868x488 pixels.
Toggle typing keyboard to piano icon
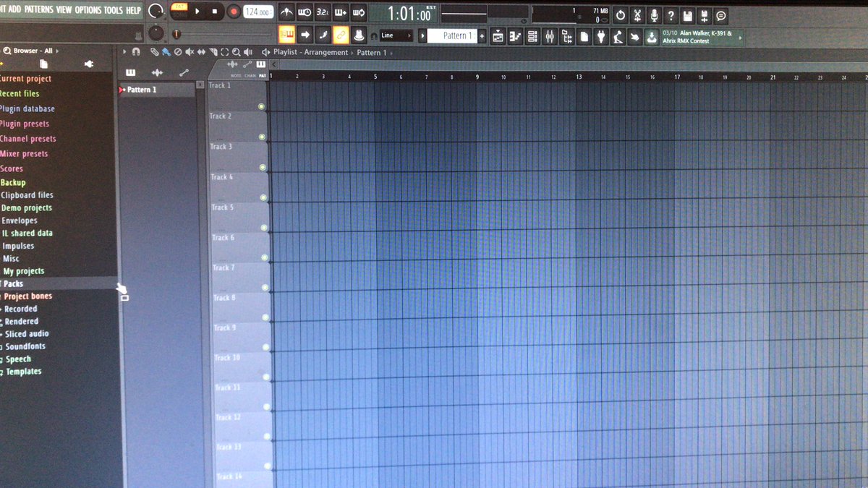[287, 35]
